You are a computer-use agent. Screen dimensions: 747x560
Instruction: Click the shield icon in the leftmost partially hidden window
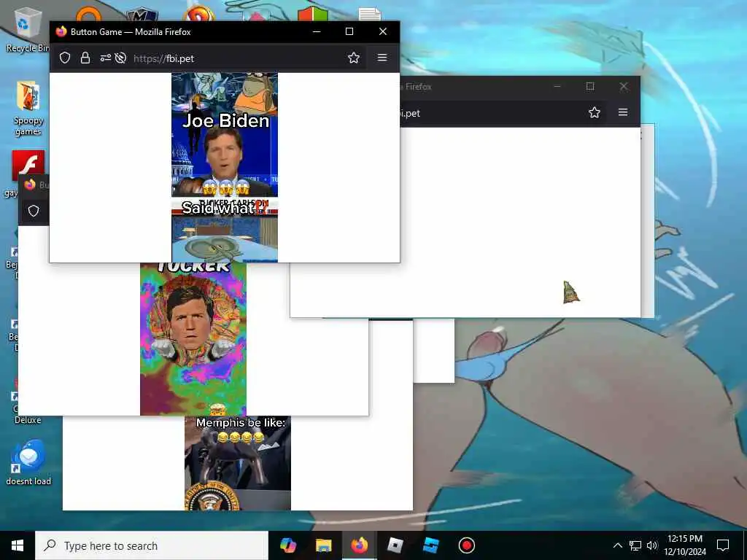(x=34, y=211)
